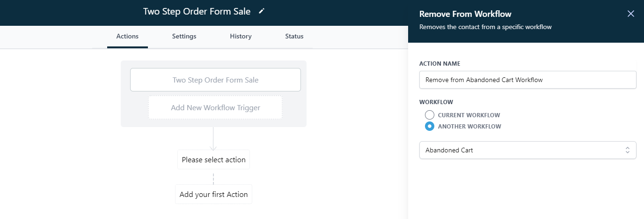Click the workflow title in the header

tap(197, 11)
